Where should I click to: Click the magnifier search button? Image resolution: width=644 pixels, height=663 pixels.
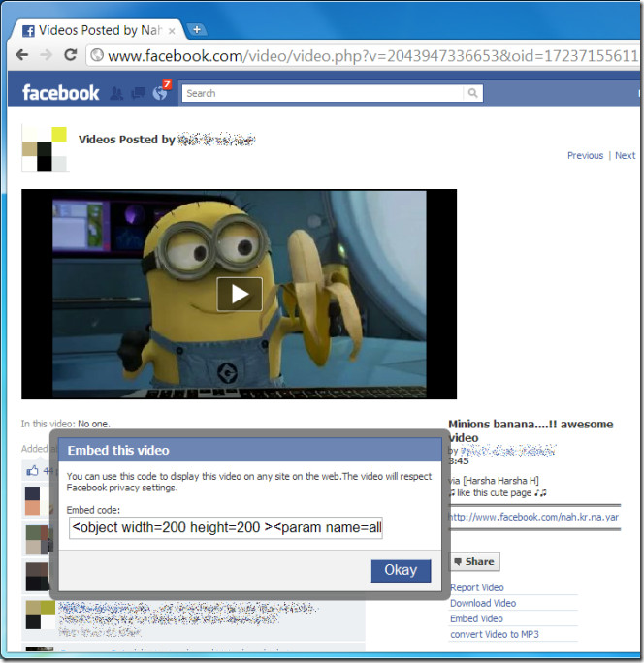(472, 93)
